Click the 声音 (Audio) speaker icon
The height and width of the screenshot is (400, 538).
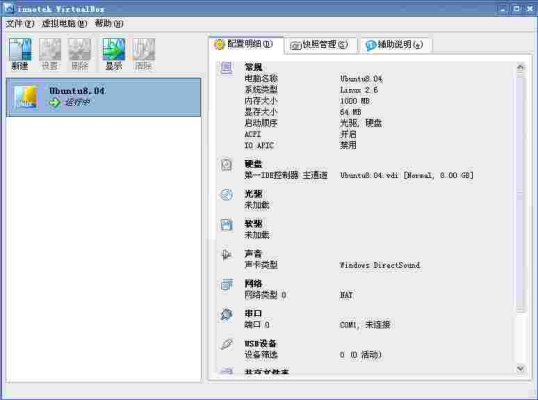[226, 255]
